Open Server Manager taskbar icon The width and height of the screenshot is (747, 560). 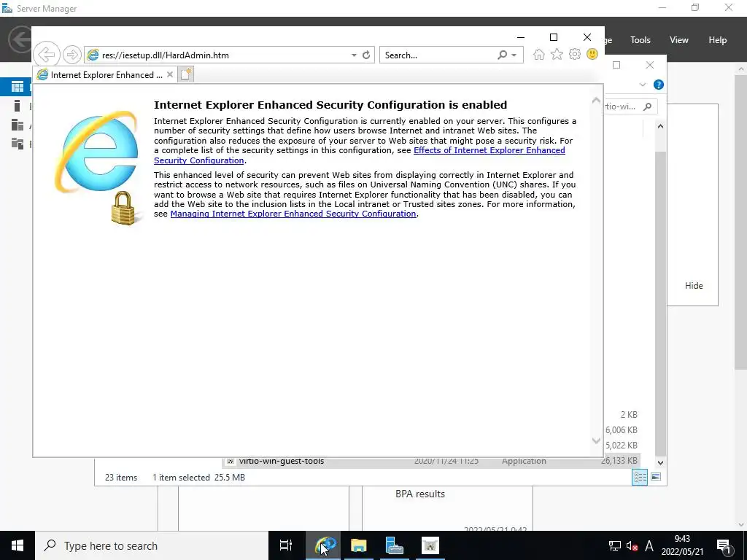click(395, 545)
